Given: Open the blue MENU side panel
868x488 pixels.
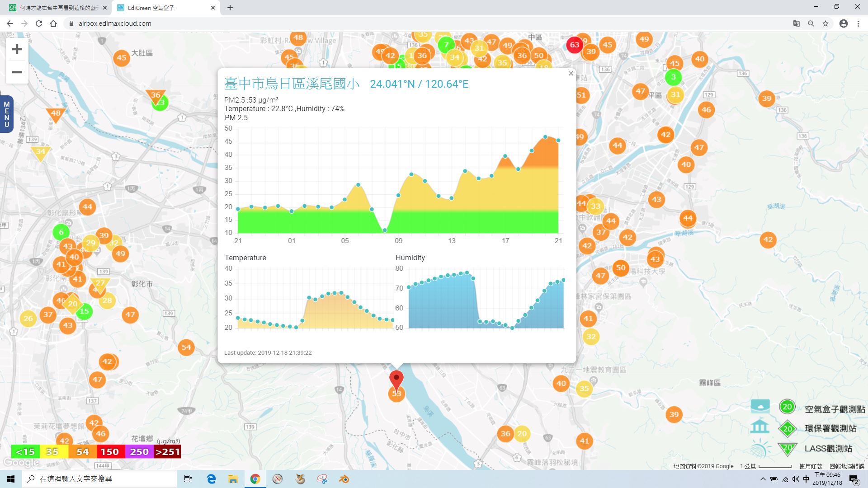Looking at the screenshot, I should tap(7, 114).
